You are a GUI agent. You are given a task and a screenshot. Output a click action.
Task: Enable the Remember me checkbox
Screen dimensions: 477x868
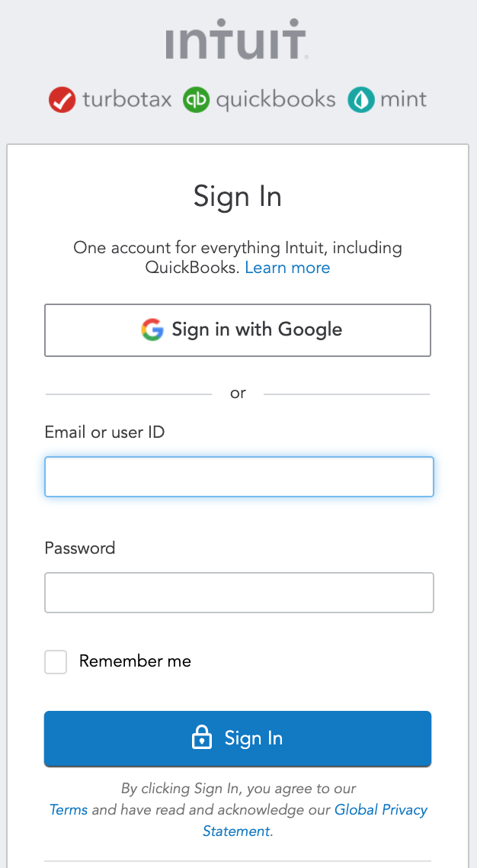[56, 661]
